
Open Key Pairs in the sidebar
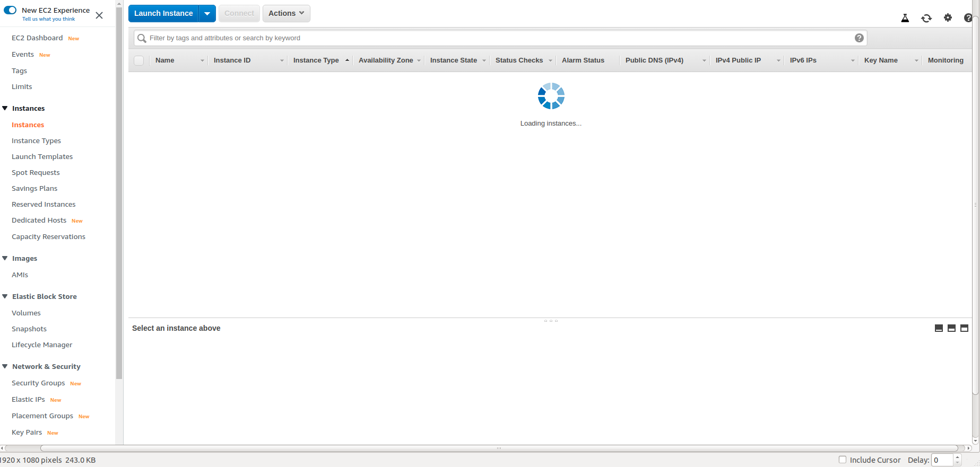click(27, 433)
